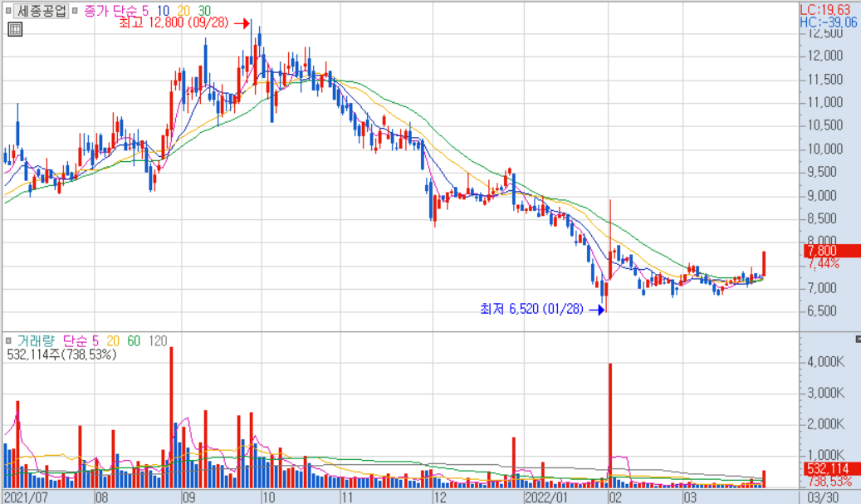Click the 7,44% change label
This screenshot has height=504, width=861.
823,263
